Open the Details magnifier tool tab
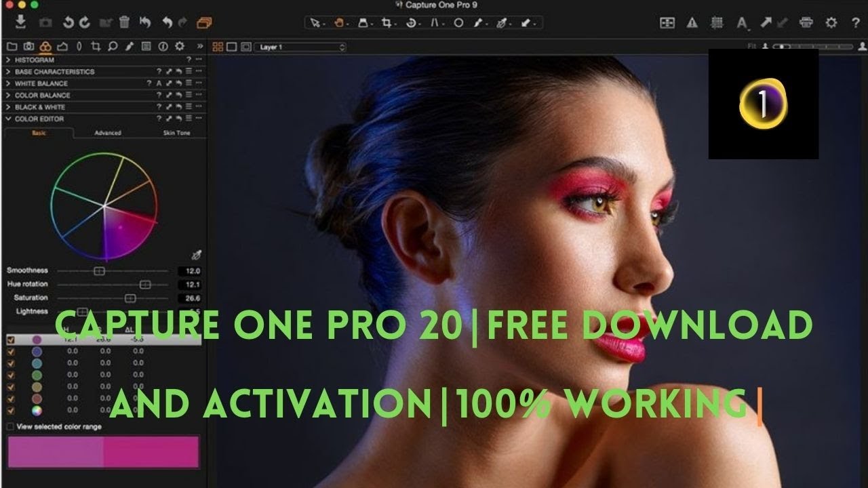Image resolution: width=868 pixels, height=488 pixels. point(113,46)
